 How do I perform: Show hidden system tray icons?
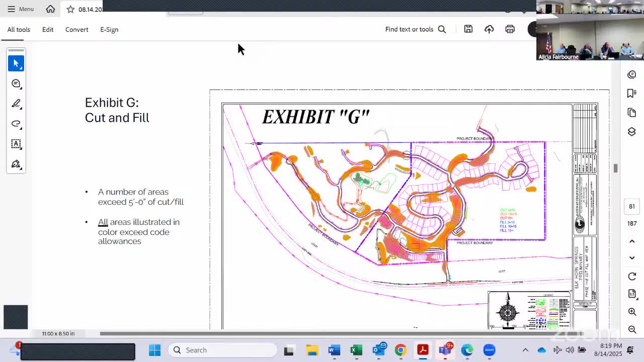click(525, 350)
